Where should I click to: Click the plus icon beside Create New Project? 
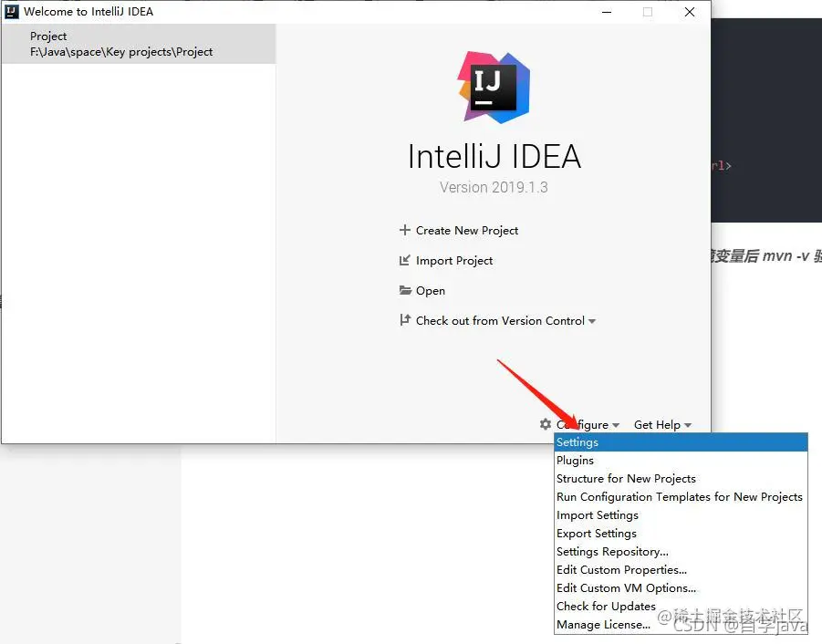(x=404, y=230)
